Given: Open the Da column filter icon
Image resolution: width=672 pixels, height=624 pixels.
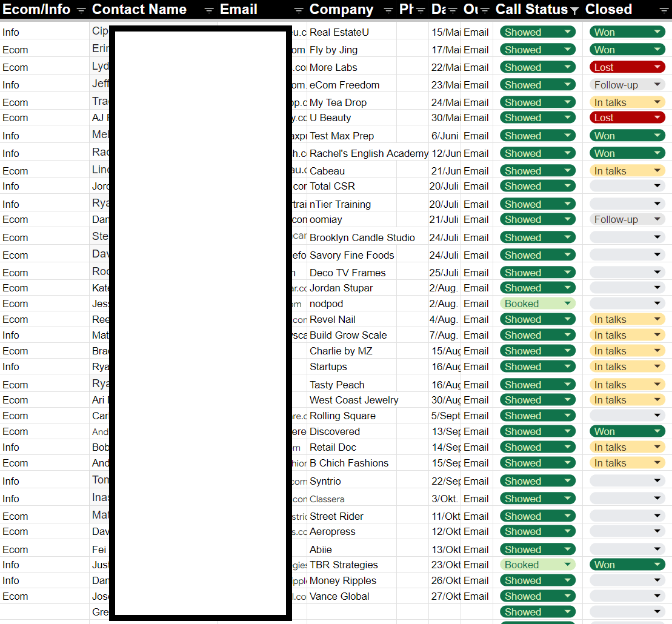Looking at the screenshot, I should coord(452,10).
